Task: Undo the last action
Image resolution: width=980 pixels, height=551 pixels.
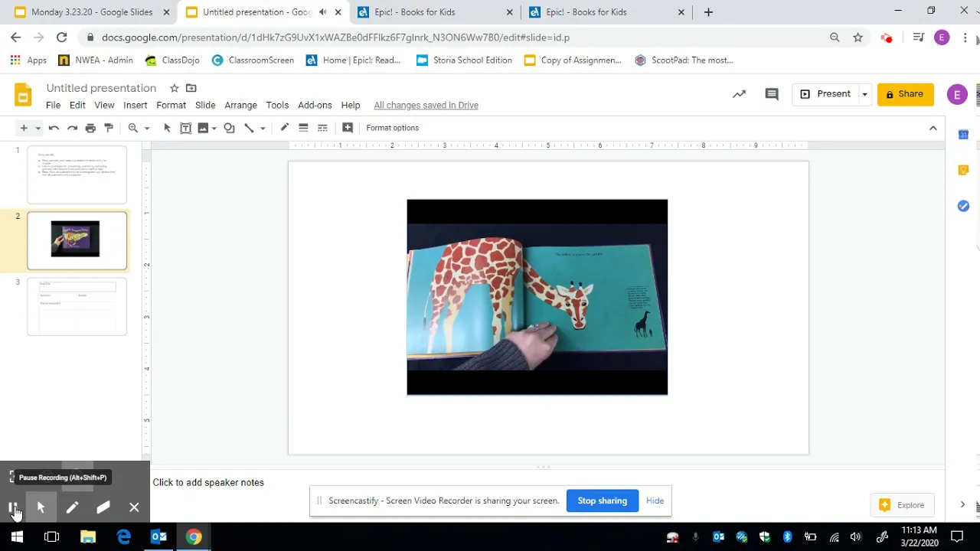Action: 54,128
